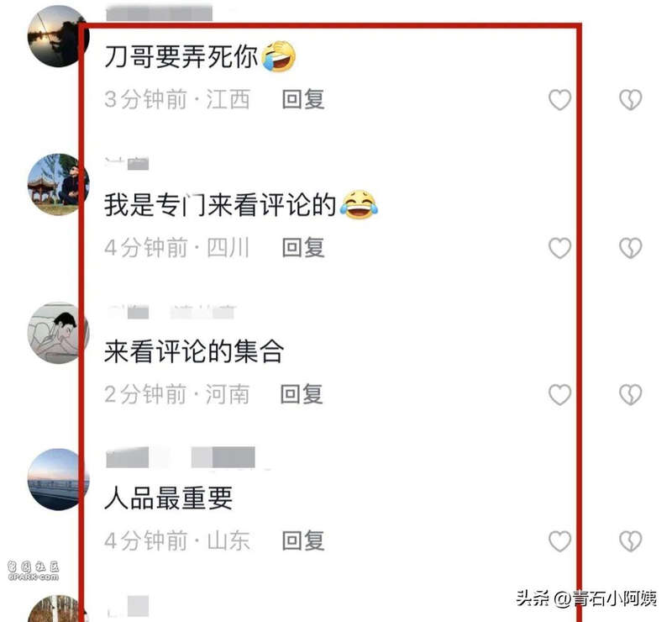This screenshot has width=672, height=622.
Task: Open the line-drawing sketch avatar profile
Action: coord(58,333)
